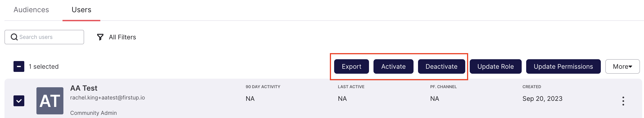Click the More dropdown caret arrow
The width and height of the screenshot is (644, 118).
(630, 67)
